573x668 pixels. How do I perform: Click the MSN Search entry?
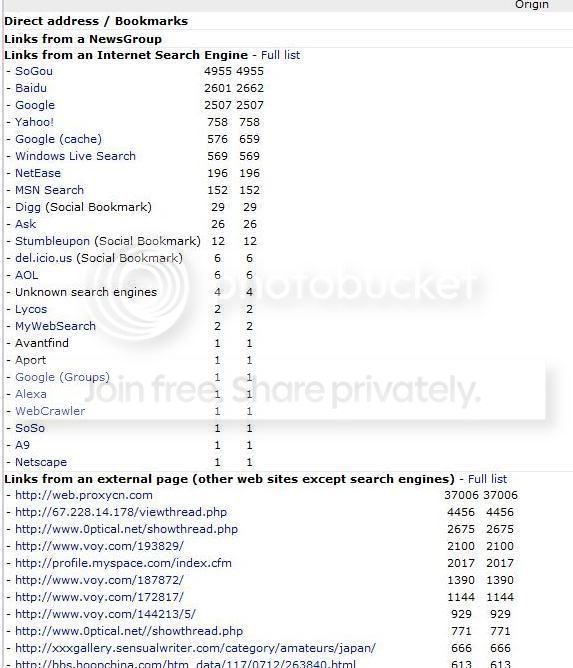[x=49, y=190]
